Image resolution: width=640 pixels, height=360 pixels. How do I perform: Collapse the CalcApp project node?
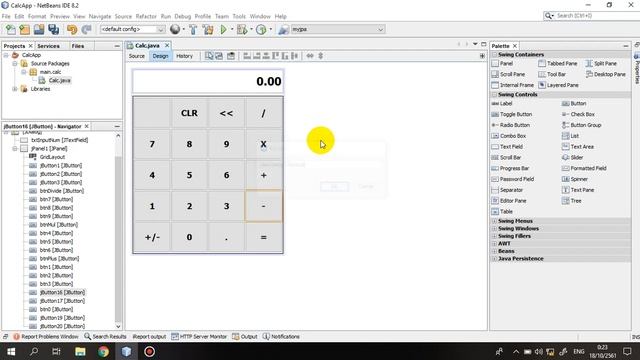[x=6, y=55]
